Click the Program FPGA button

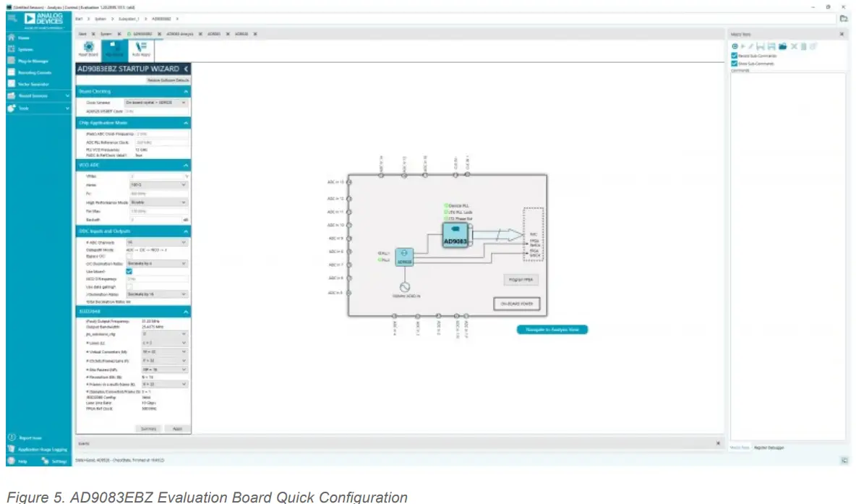(521, 280)
